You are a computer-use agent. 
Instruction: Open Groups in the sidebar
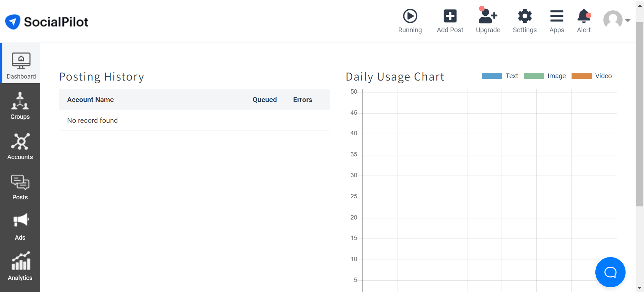click(20, 105)
